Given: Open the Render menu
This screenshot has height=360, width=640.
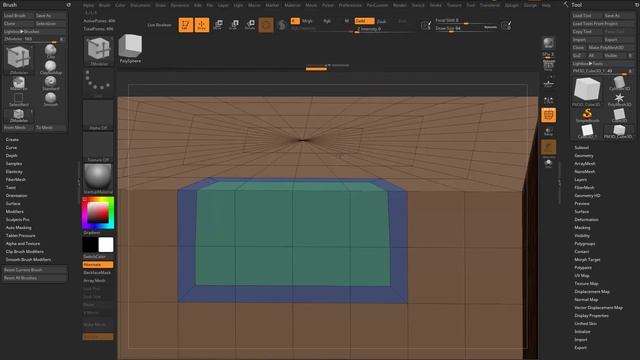Looking at the screenshot, I should [400, 5].
